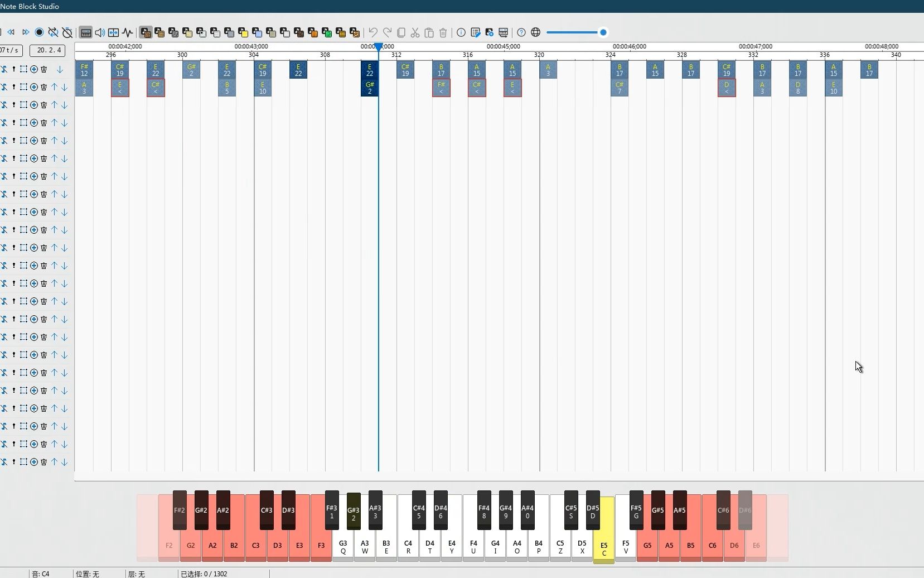Play the D#5 black piano key
This screenshot has width=924, height=578.
pos(593,509)
